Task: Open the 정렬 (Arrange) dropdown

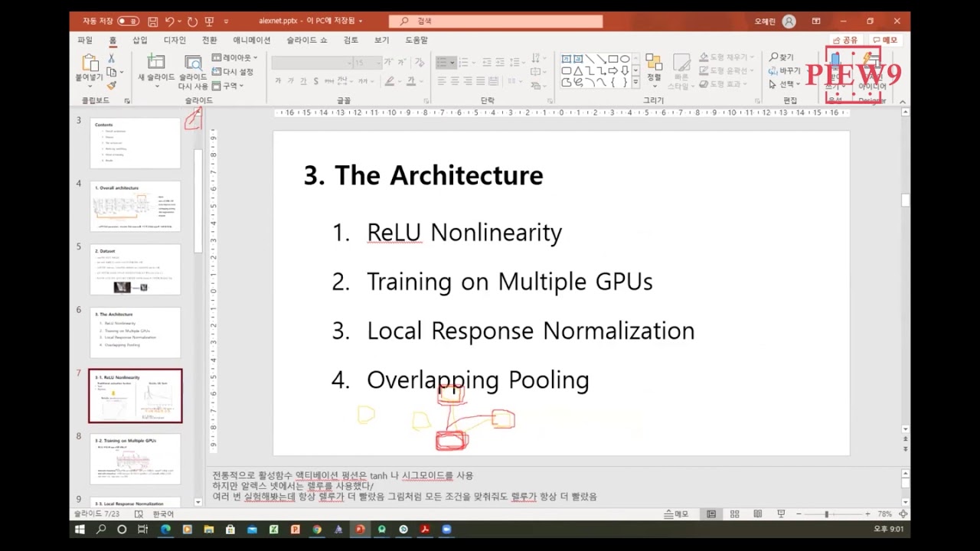Action: pos(654,71)
